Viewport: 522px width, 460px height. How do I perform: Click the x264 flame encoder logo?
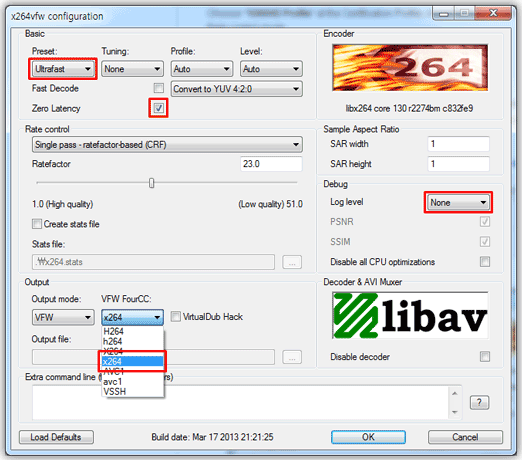pos(410,67)
